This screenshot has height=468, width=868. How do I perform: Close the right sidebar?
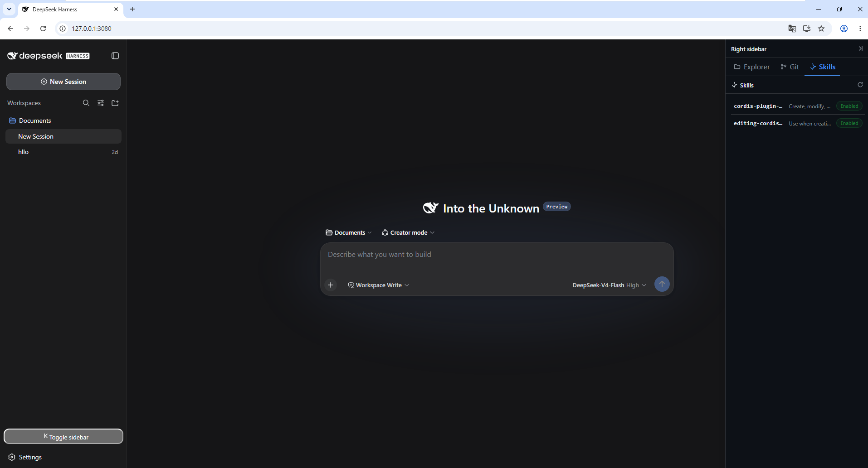click(860, 48)
